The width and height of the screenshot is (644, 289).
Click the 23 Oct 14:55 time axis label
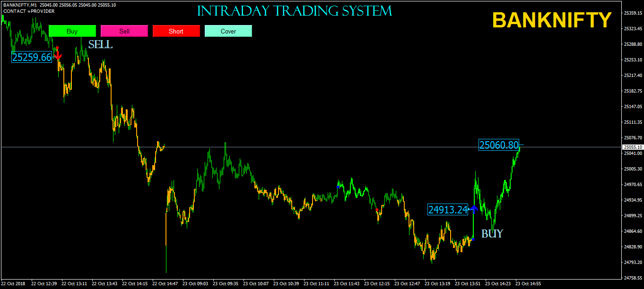pyautogui.click(x=528, y=284)
